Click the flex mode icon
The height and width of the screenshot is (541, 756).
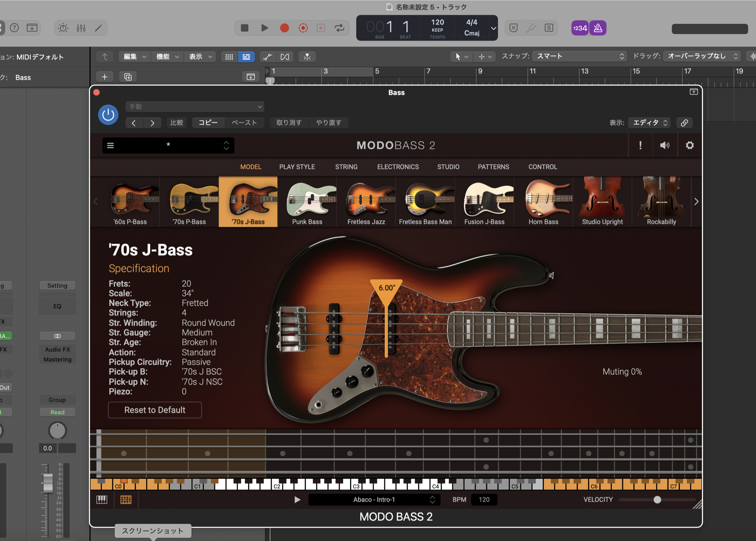285,57
